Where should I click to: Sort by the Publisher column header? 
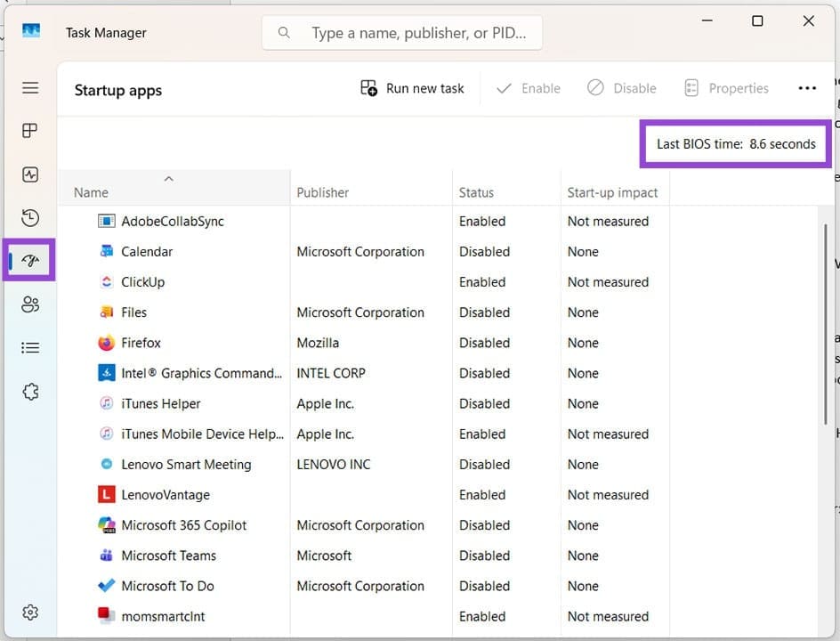click(371, 188)
